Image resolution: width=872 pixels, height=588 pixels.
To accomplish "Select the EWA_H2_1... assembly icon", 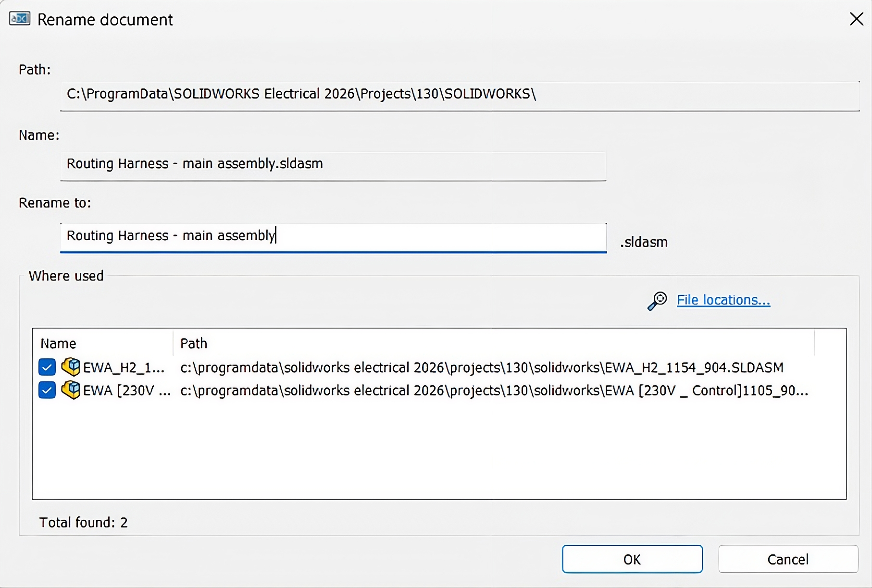I will click(x=71, y=367).
